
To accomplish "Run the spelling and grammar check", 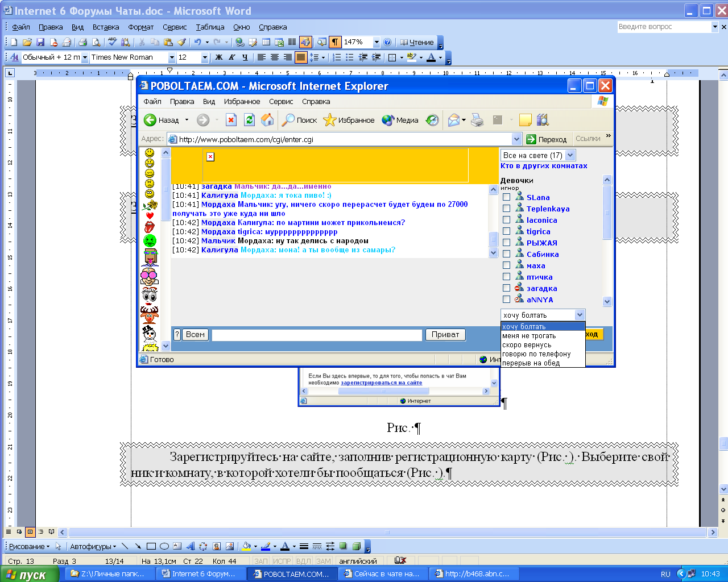I will coord(112,42).
